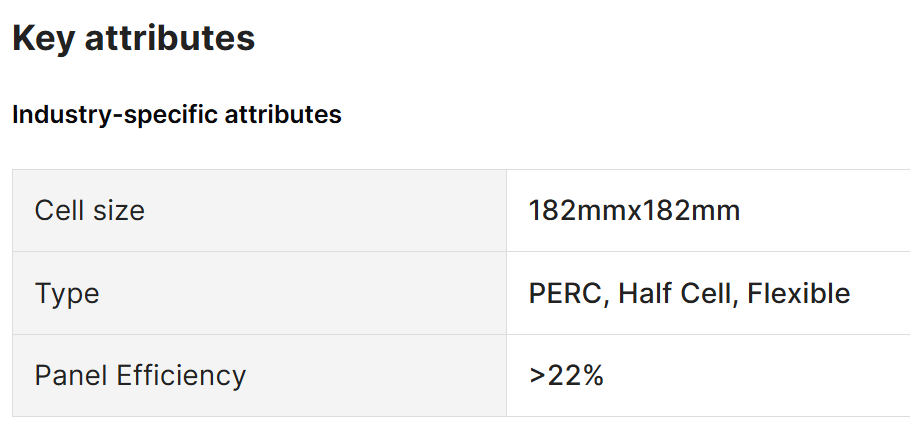Click the word Panel in the last row
Image resolution: width=910 pixels, height=430 pixels.
(x=71, y=375)
